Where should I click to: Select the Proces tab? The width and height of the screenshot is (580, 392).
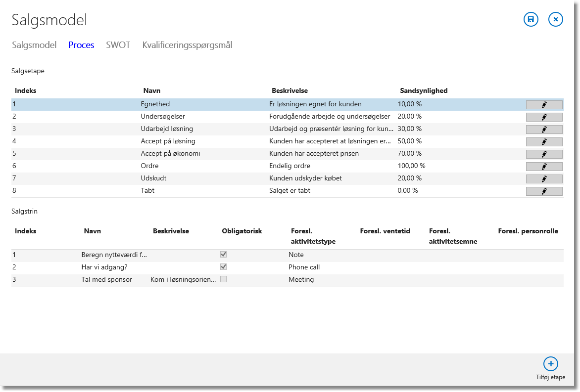[x=81, y=45]
